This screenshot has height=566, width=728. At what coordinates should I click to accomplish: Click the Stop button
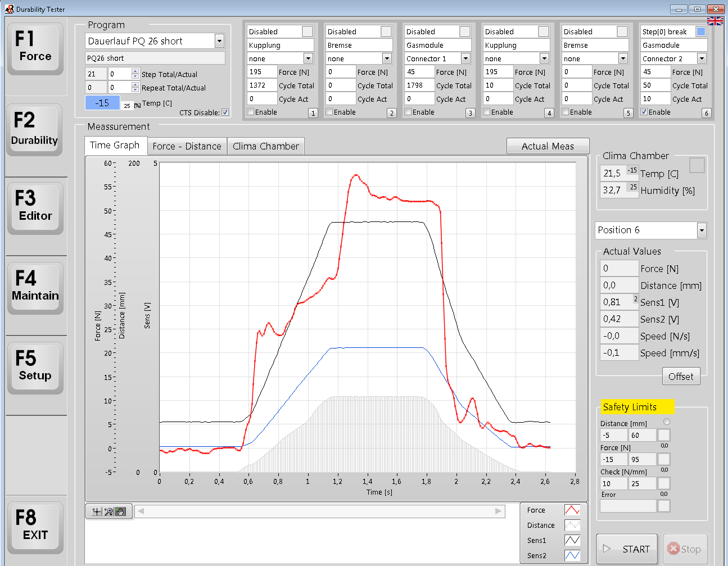[x=685, y=549]
